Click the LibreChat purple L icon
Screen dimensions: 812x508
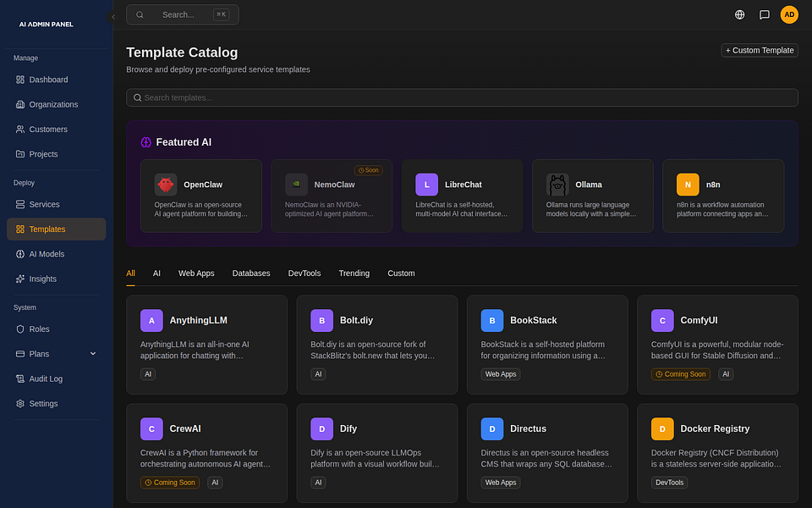point(426,185)
